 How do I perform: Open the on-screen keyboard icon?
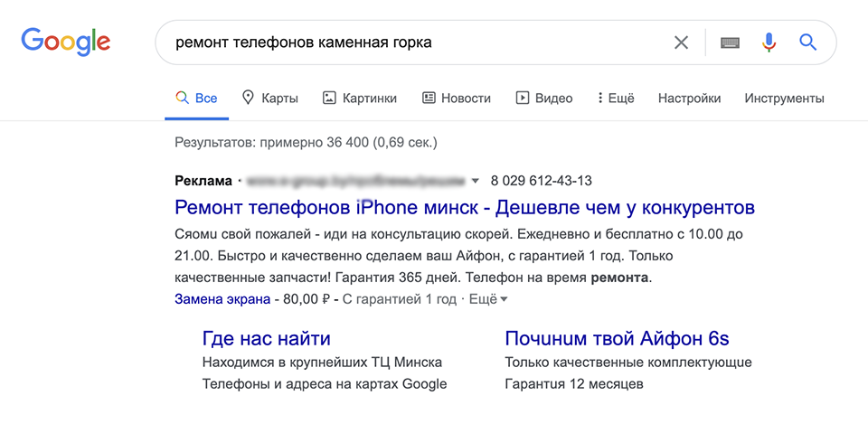click(x=731, y=42)
